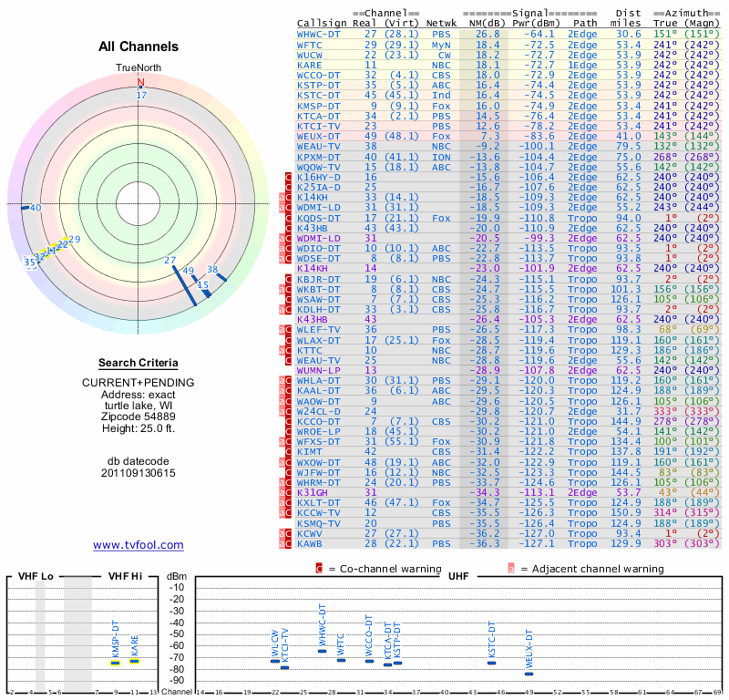729x700 pixels.
Task: Click the red C legend icon for co-channel warning
Action: [x=319, y=569]
